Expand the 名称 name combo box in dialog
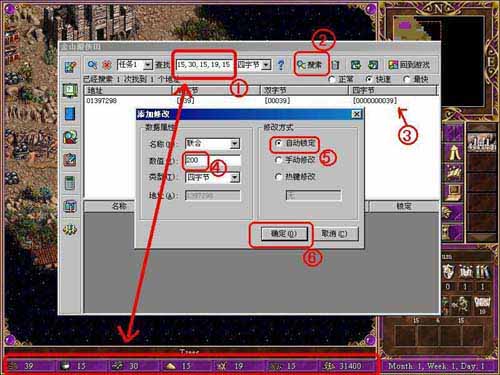500x375 pixels. (x=235, y=144)
